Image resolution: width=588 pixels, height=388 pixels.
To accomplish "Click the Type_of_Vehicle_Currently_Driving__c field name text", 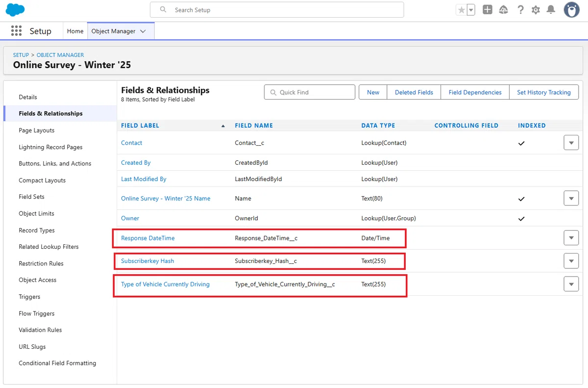I will [285, 284].
